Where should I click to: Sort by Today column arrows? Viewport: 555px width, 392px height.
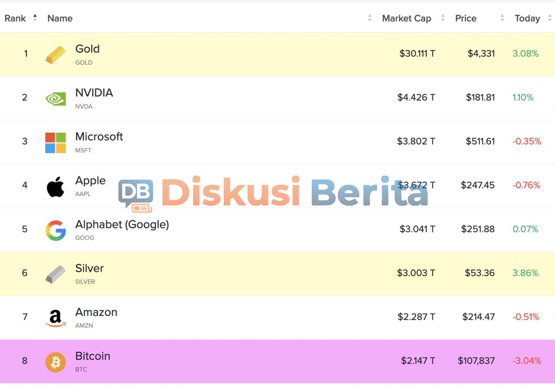point(550,18)
